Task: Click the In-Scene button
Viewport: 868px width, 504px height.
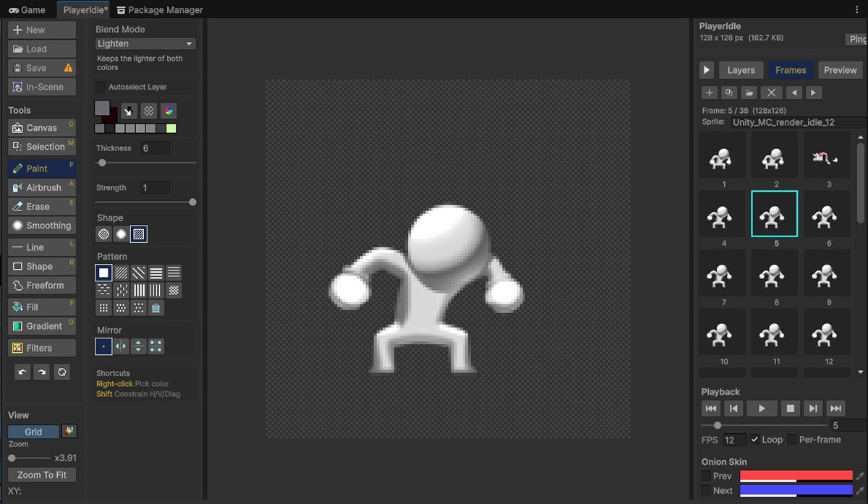Action: pyautogui.click(x=42, y=87)
